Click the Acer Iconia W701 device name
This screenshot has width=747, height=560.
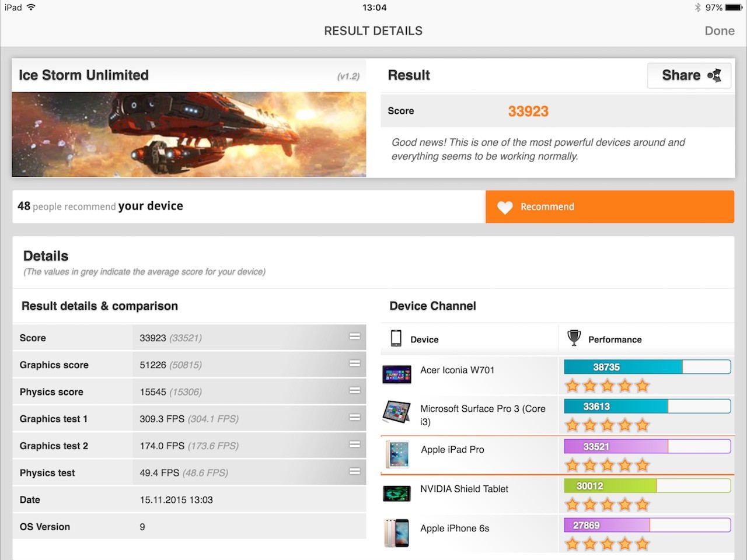[458, 370]
